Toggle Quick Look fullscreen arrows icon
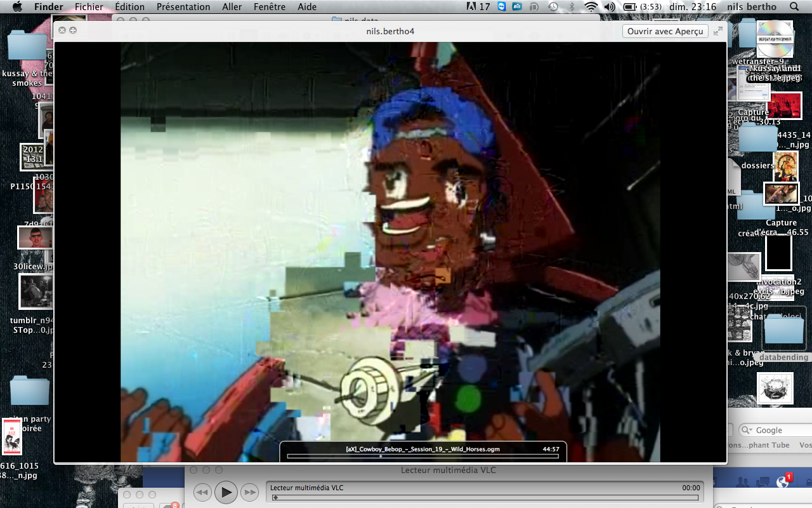The width and height of the screenshot is (812, 508). 718,31
